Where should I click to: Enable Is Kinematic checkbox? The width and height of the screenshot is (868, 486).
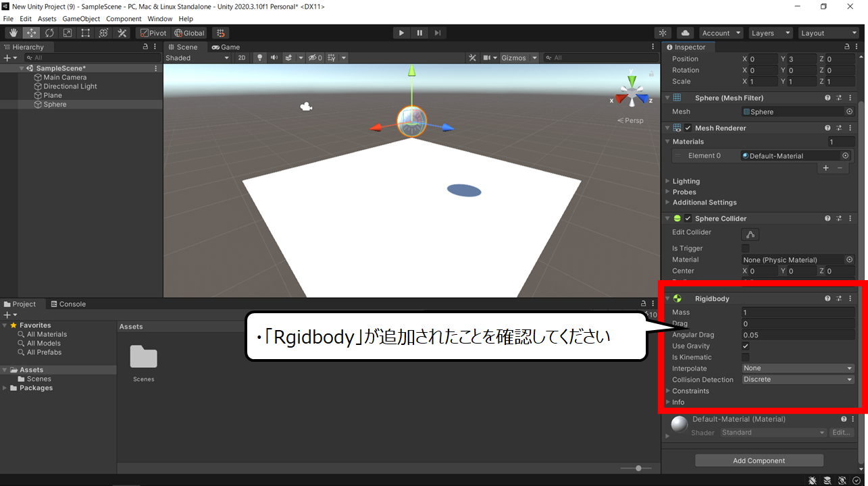(746, 357)
